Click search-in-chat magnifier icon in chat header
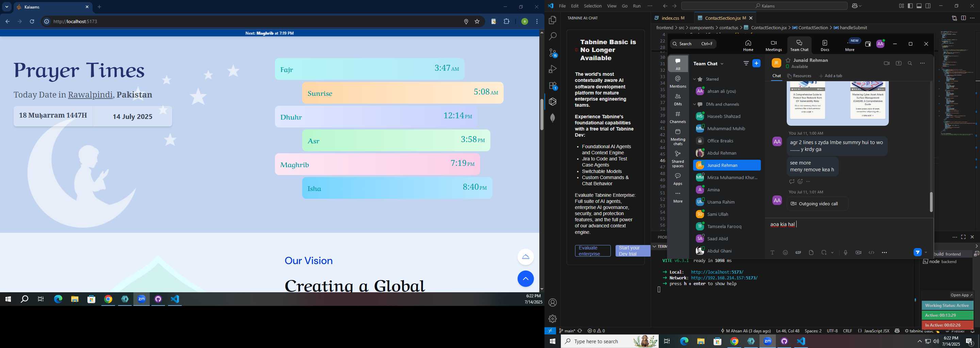The image size is (980, 348). point(910,64)
